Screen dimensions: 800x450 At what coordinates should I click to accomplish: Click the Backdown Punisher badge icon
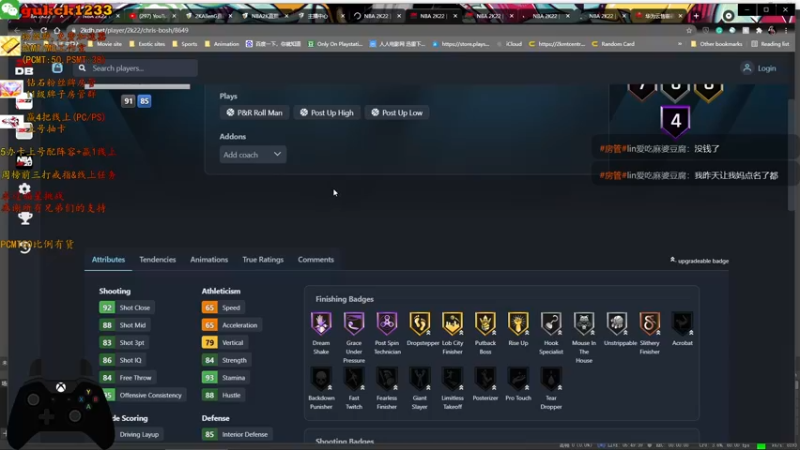pyautogui.click(x=321, y=379)
